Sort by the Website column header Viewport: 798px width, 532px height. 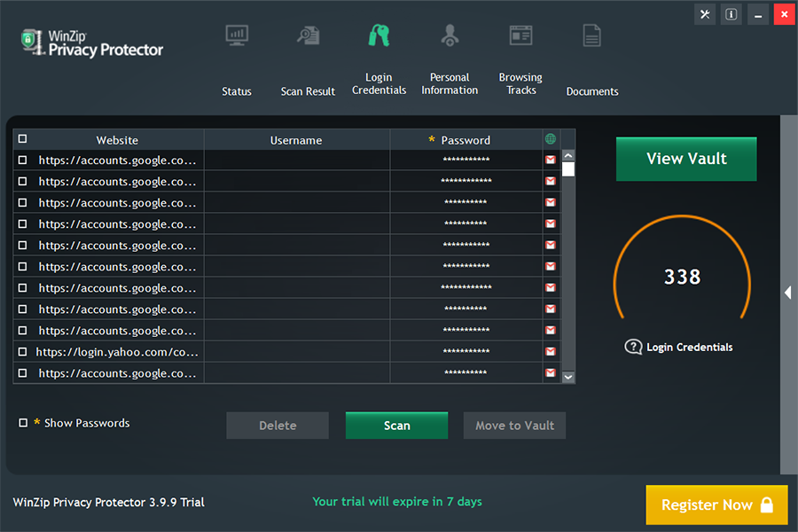pos(117,140)
